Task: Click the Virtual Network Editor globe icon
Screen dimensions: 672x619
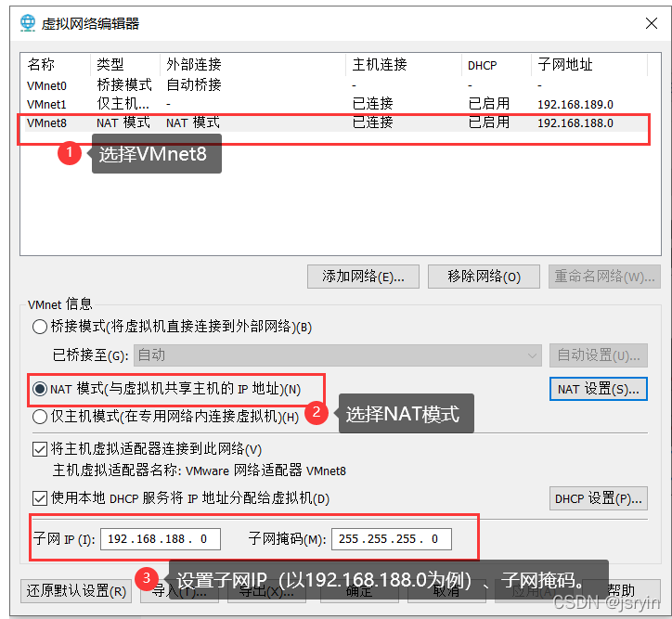Action: tap(28, 23)
